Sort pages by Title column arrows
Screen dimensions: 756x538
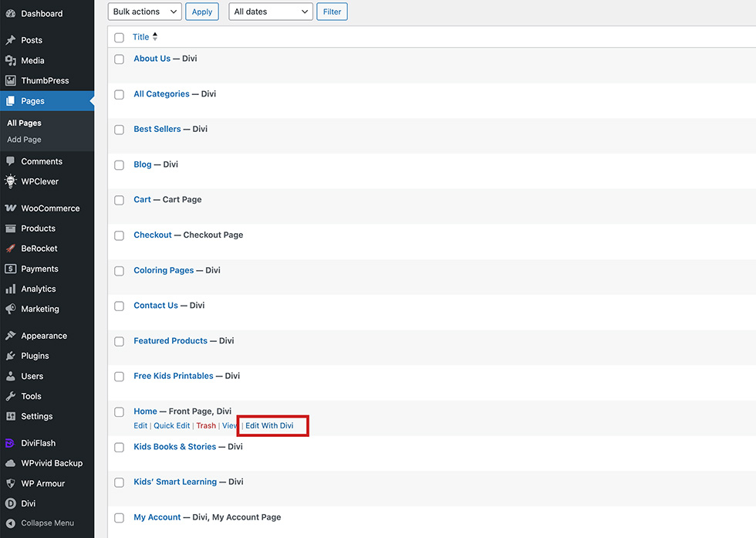click(155, 37)
